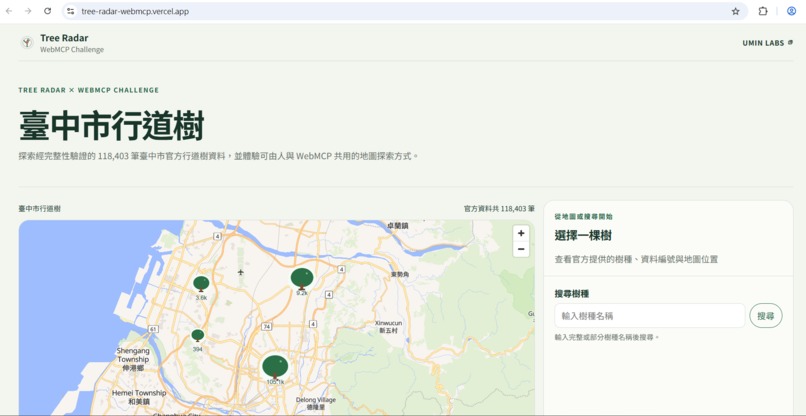Click the 選擇一棵樹 panel heading
The height and width of the screenshot is (416, 806).
[583, 237]
